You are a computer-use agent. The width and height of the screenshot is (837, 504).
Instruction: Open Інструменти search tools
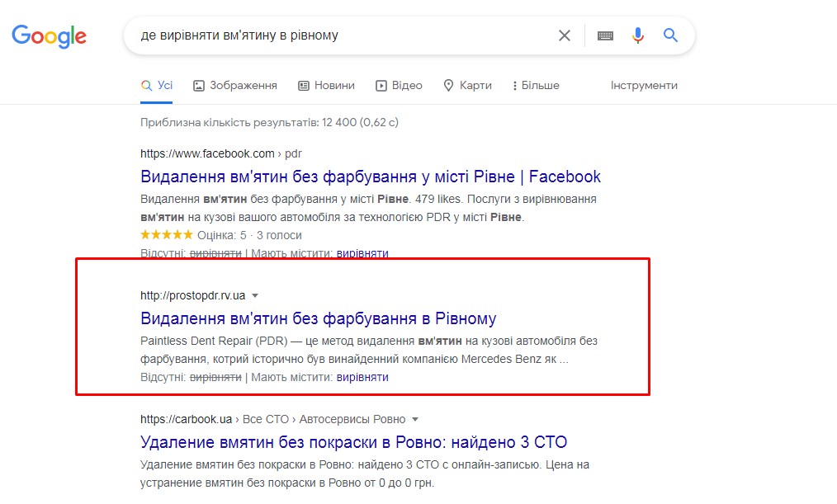click(x=644, y=85)
